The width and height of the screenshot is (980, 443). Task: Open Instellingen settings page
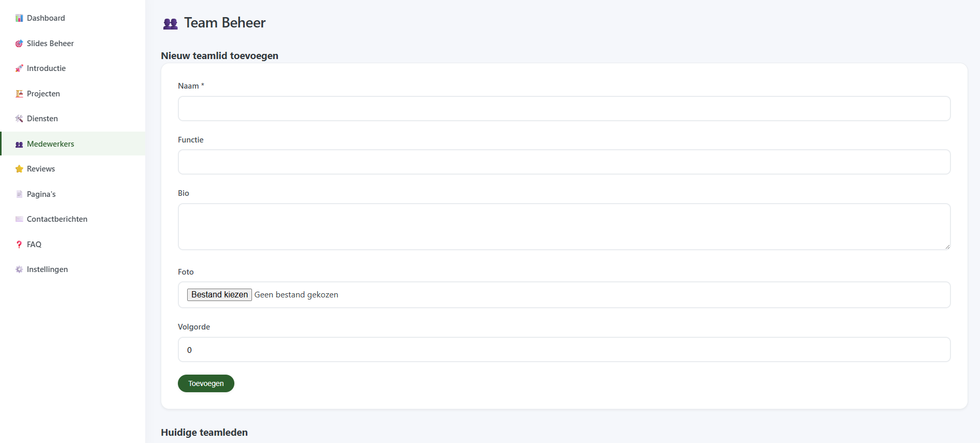(73, 269)
